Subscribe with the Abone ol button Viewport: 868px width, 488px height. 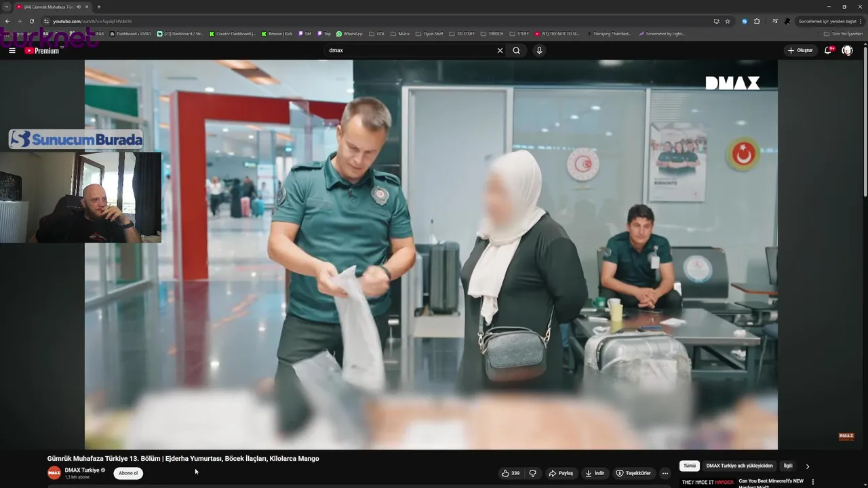128,473
